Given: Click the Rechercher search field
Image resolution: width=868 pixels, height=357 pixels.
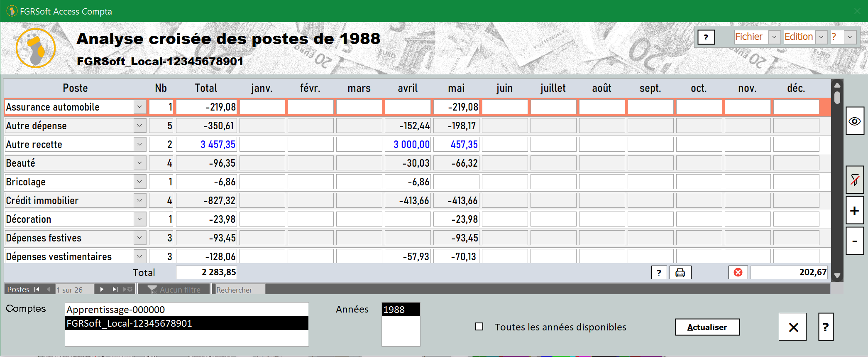Looking at the screenshot, I should pos(240,289).
